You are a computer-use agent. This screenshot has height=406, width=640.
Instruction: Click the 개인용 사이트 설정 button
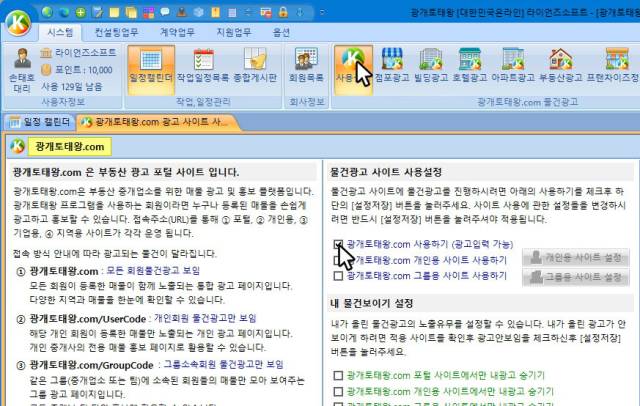coord(576,257)
